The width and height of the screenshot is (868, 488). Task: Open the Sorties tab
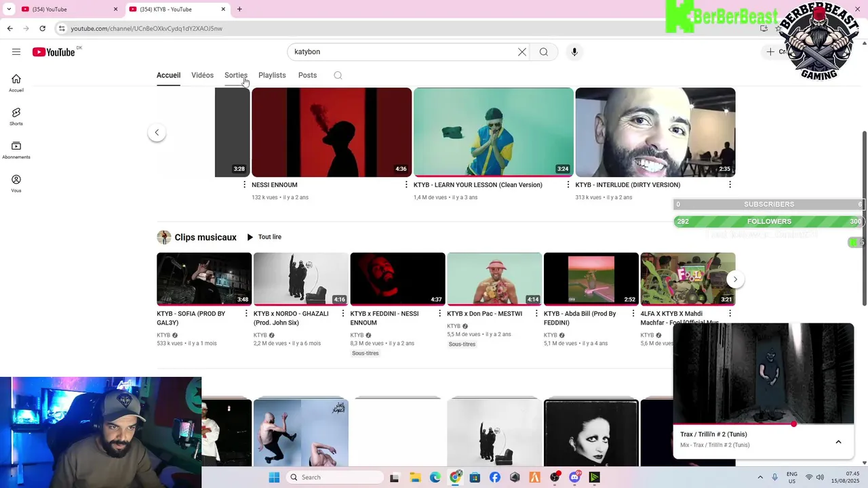coord(236,75)
